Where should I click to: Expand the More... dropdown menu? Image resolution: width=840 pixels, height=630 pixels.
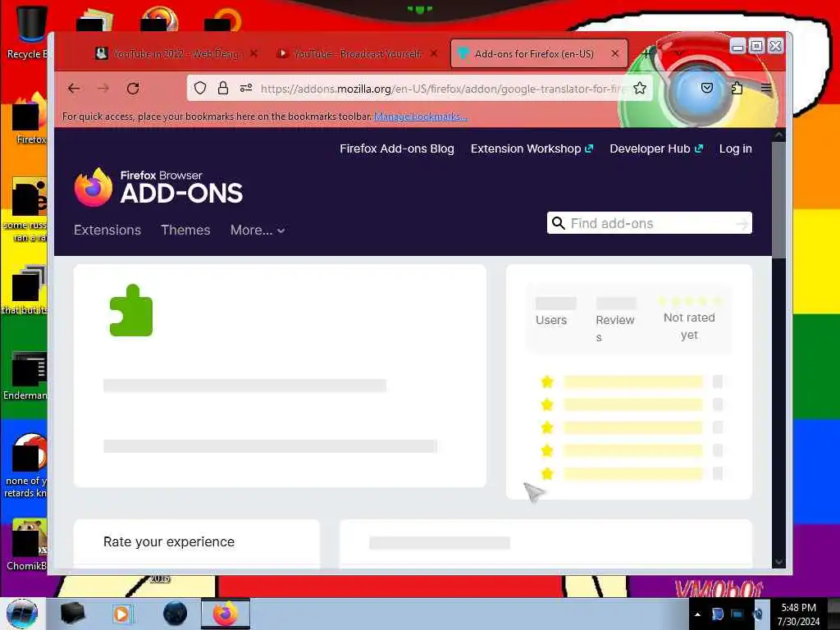[257, 231]
